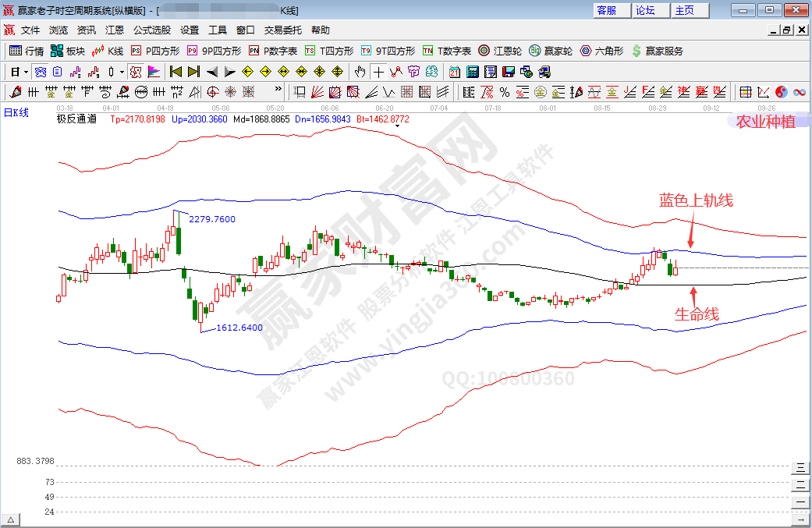The image size is (812, 528).
Task: Toggle the pink flag marker button
Action: coord(154,72)
